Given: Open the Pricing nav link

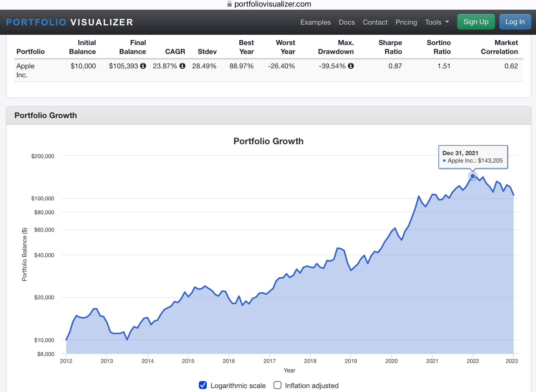Looking at the screenshot, I should pyautogui.click(x=406, y=22).
